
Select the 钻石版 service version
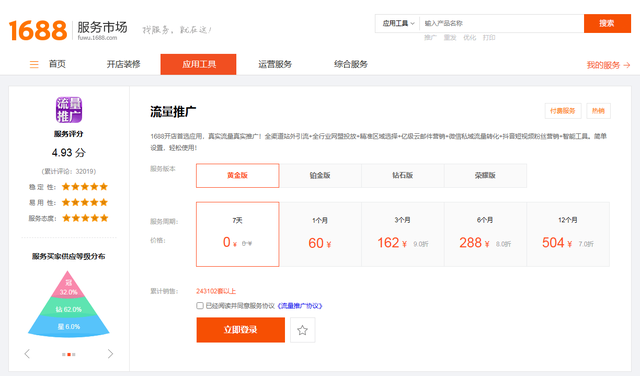point(402,176)
